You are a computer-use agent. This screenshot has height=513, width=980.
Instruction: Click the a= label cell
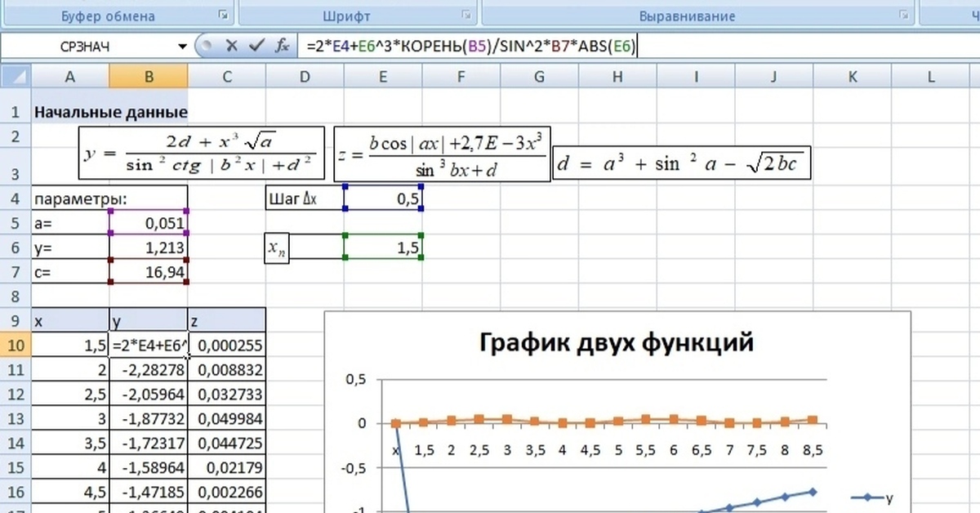[x=69, y=223]
